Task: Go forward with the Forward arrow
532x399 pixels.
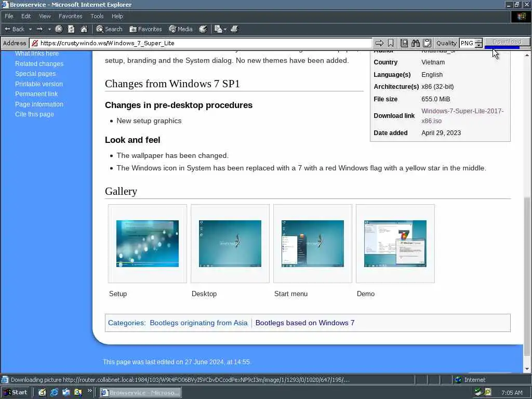Action: point(39,29)
